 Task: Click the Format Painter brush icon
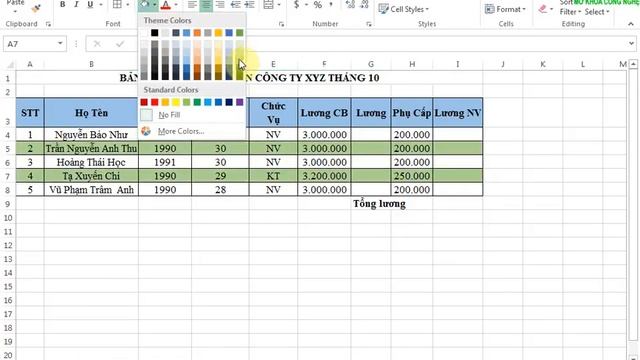click(x=36, y=7)
